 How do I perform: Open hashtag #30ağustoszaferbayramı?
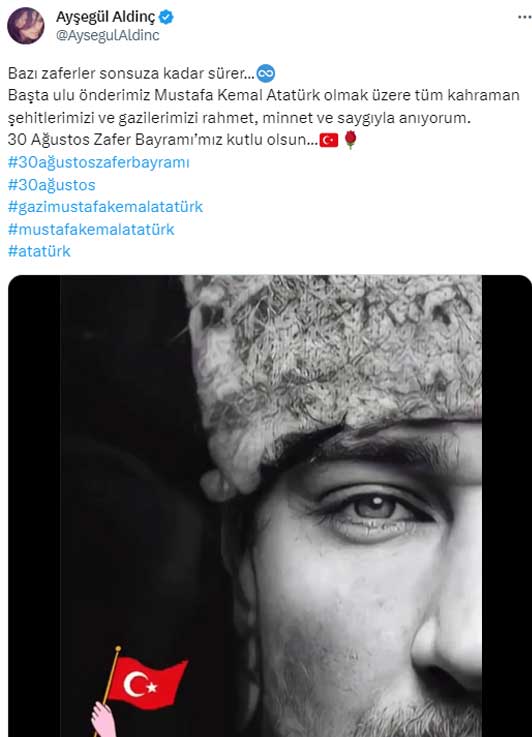[x=99, y=163]
